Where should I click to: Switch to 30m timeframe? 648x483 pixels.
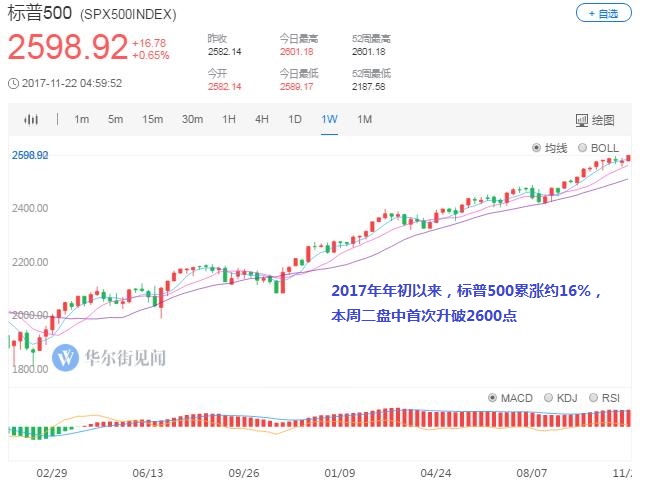click(x=192, y=119)
